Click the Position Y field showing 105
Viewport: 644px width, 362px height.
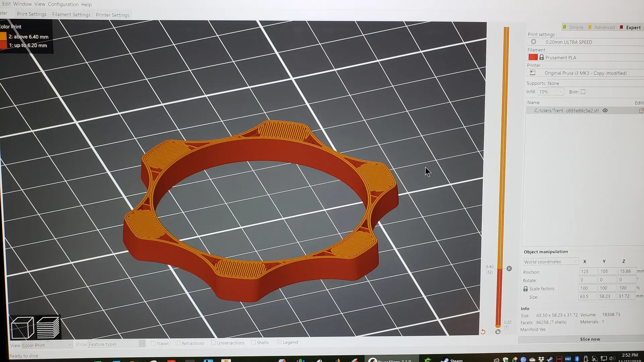point(607,271)
